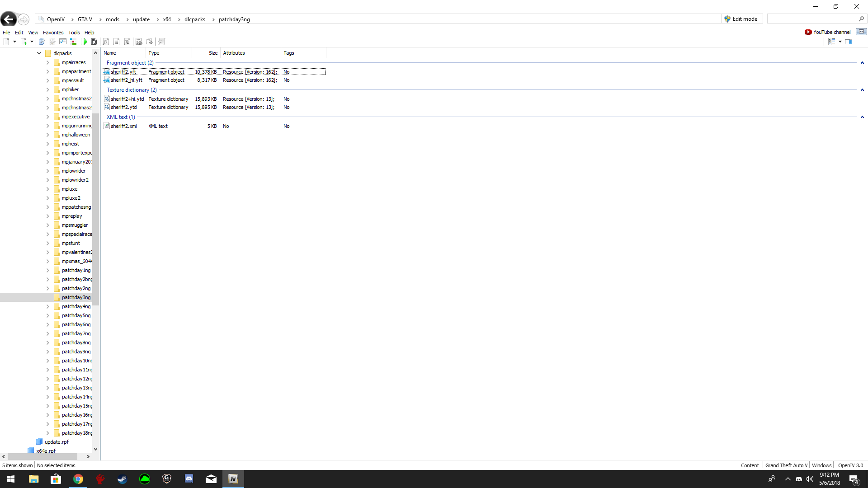Click the dlcpacks breadcrumb segment
This screenshot has height=488, width=868.
pyautogui.click(x=194, y=19)
